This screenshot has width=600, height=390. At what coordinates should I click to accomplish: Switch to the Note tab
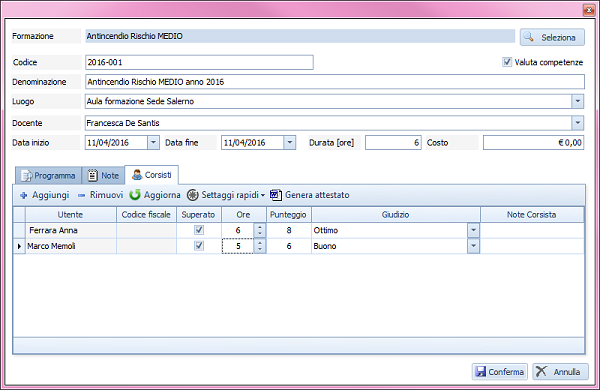[103, 176]
